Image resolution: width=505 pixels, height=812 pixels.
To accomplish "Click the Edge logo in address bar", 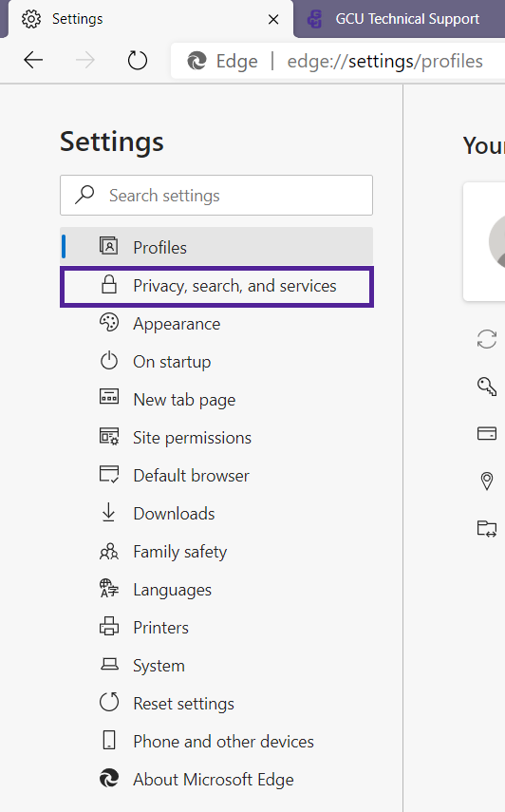I will click(x=197, y=61).
